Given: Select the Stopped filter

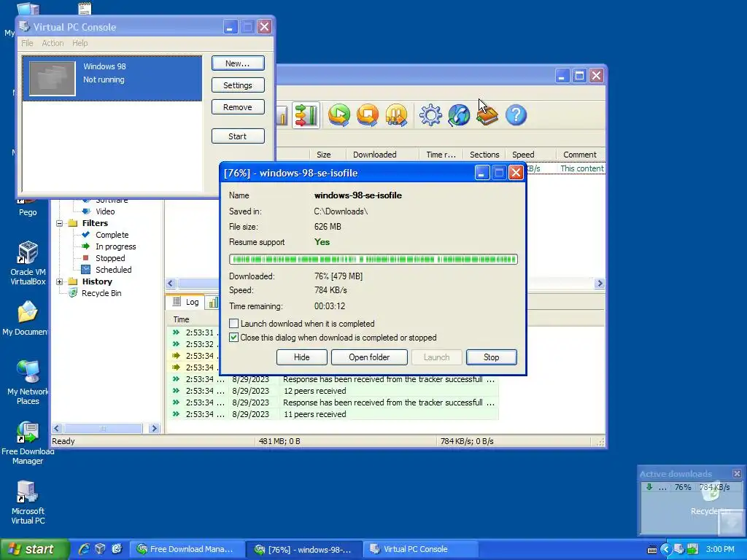Looking at the screenshot, I should tap(110, 258).
